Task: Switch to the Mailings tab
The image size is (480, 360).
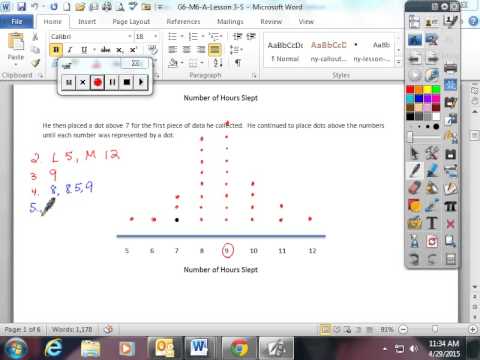Action: (x=230, y=22)
